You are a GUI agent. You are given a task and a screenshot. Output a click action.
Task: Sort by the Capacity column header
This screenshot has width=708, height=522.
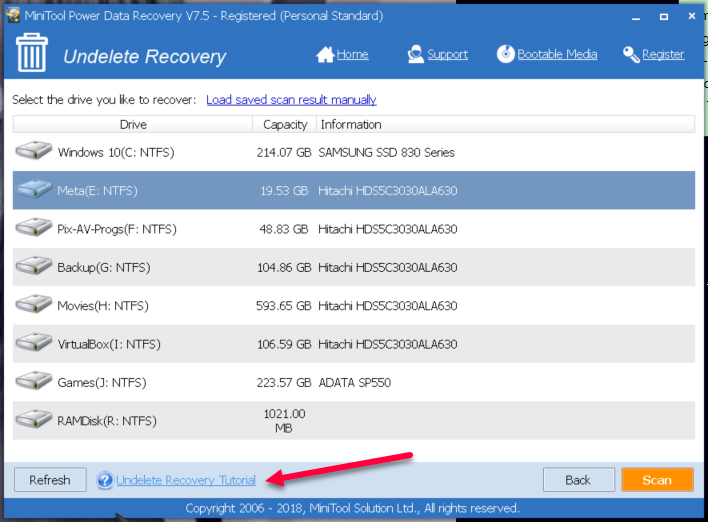284,124
